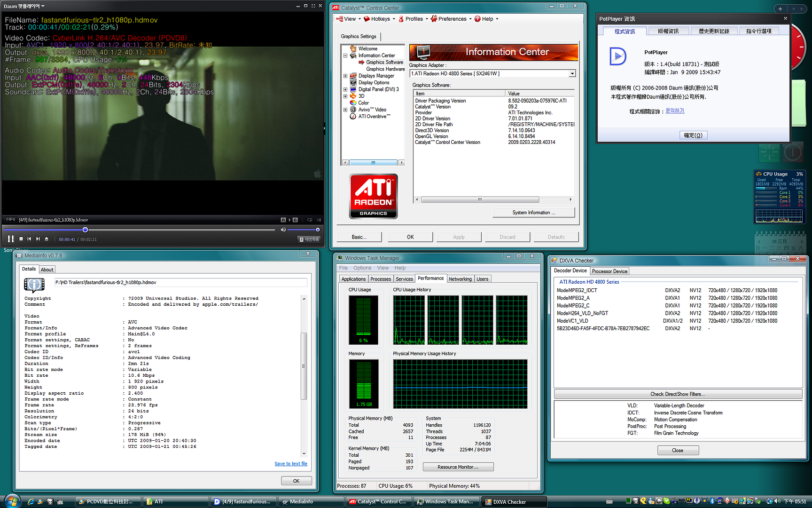The width and height of the screenshot is (812, 508).
Task: Open the Windows Start button
Action: [11, 500]
